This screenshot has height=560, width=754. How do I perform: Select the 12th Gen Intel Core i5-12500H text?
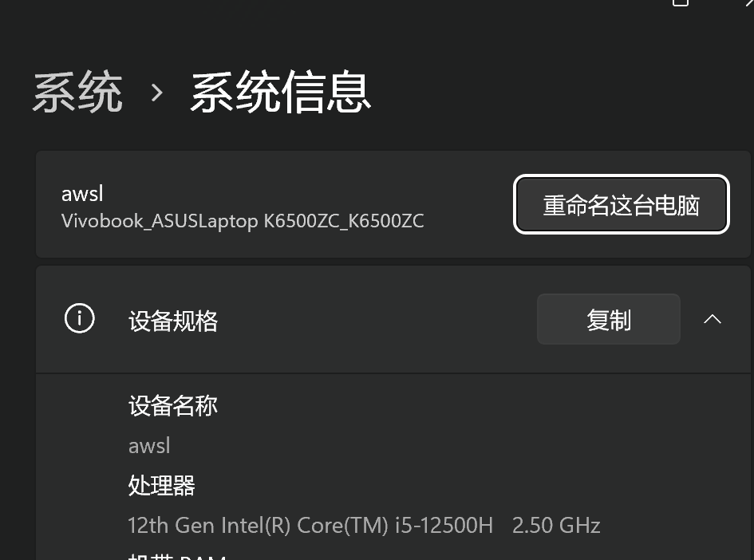[310, 525]
